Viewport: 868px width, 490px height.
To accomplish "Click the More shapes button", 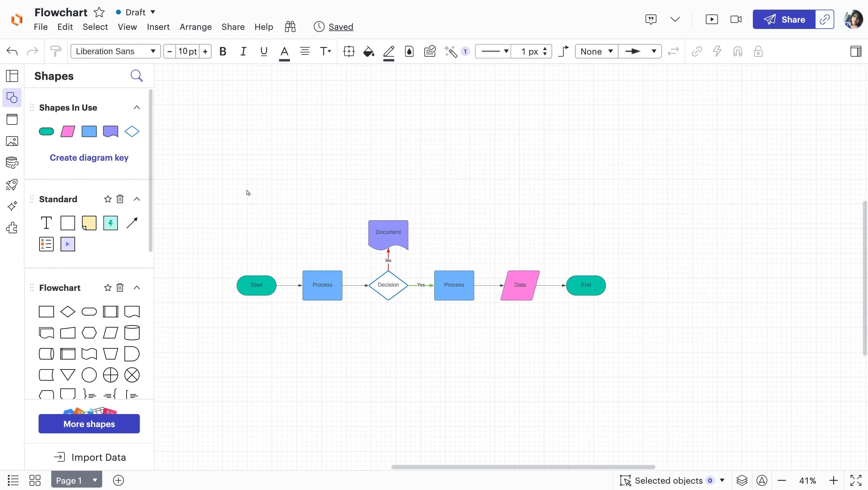I will (89, 424).
